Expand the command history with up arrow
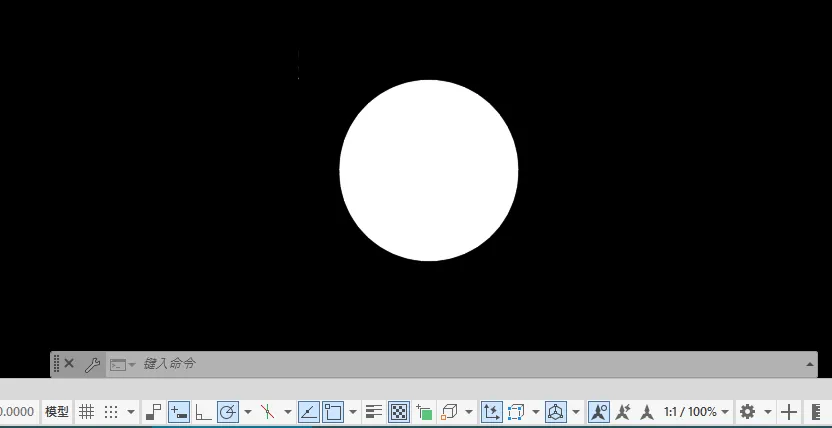Image resolution: width=832 pixels, height=428 pixels. tap(810, 364)
